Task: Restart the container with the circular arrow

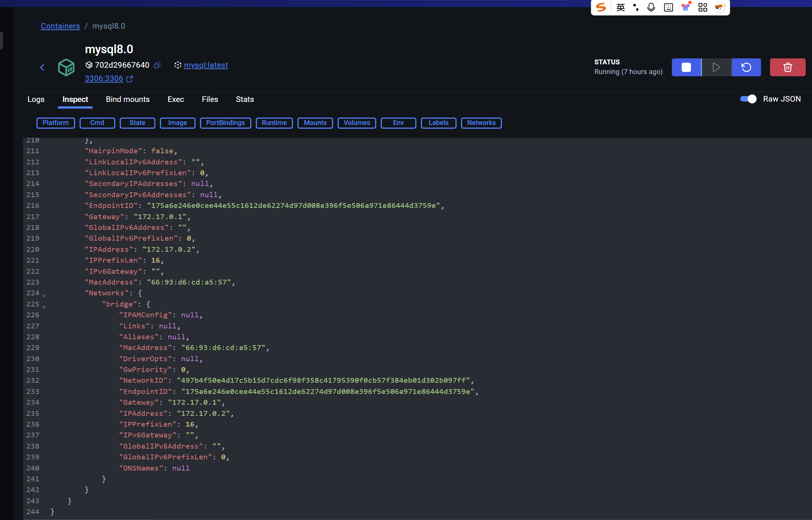Action: 746,67
